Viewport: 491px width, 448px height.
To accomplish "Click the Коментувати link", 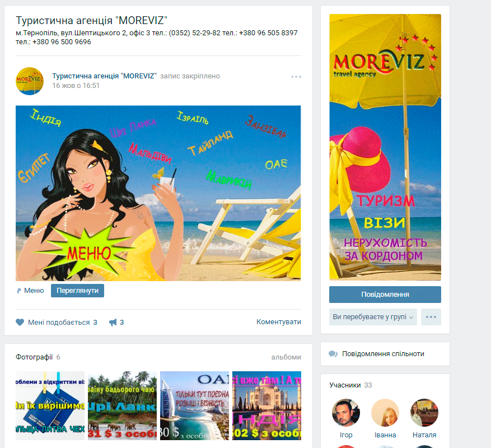I will [279, 322].
